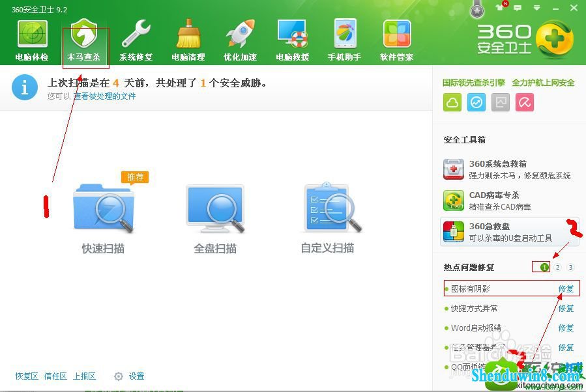Switch to hot fixes page 2
The image size is (586, 392).
(557, 267)
